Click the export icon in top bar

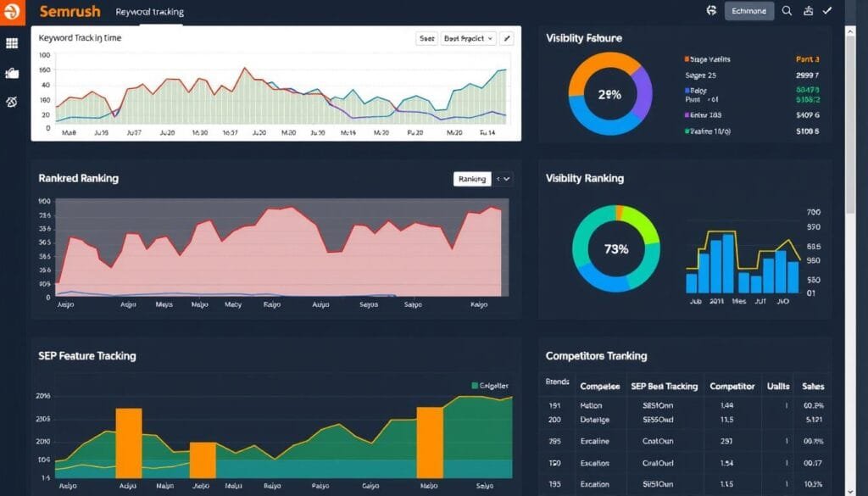point(808,11)
